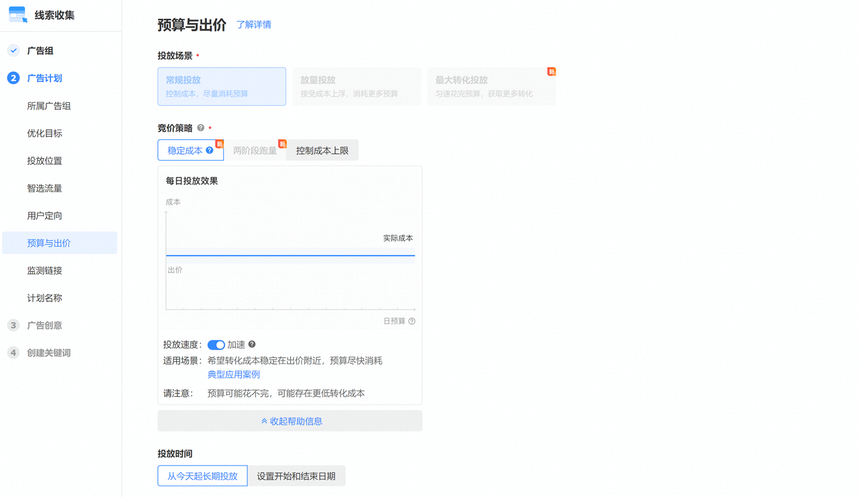Open the 了解详情 link
The image size is (860, 497).
[253, 25]
